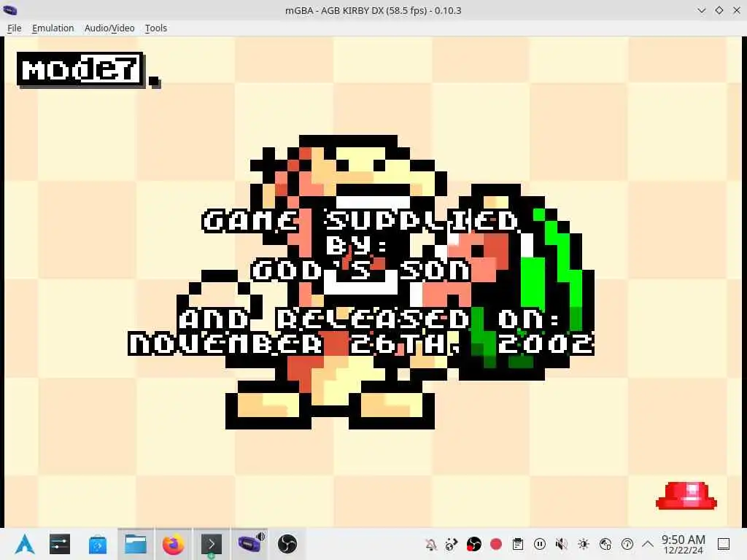Click the 'NOVEMBER 26TH, 2002' text

pyautogui.click(x=361, y=343)
